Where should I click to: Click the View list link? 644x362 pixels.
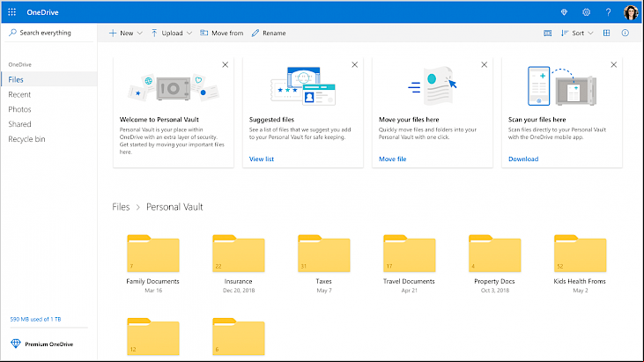[x=262, y=159]
